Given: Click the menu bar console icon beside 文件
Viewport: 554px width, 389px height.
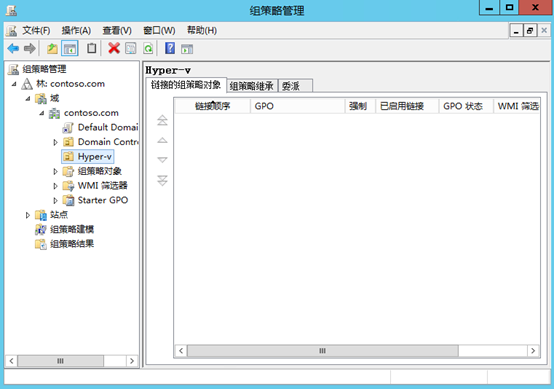Looking at the screenshot, I should point(11,31).
